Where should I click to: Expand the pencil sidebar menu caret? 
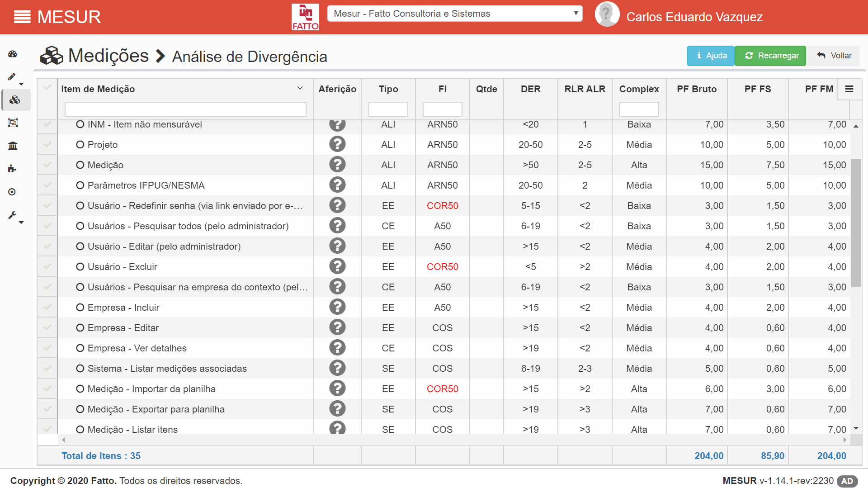pos(21,84)
